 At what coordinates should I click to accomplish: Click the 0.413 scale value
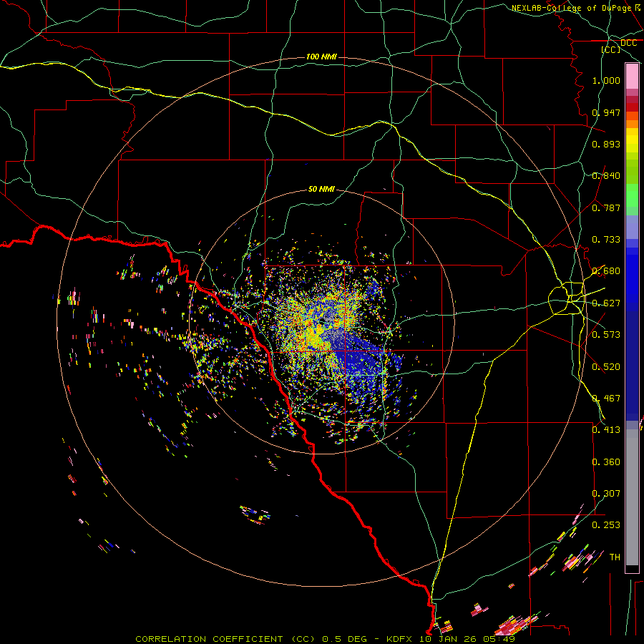606,430
